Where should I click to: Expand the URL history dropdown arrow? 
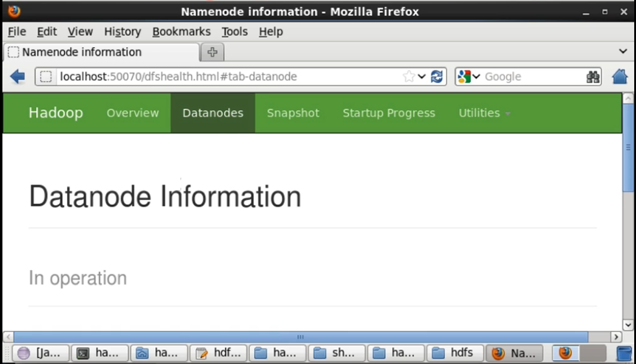tap(422, 76)
